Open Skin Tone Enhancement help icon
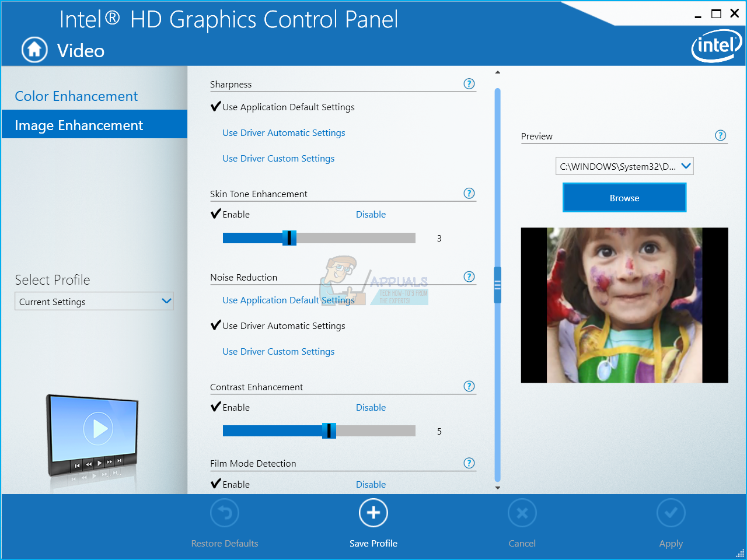 469,193
